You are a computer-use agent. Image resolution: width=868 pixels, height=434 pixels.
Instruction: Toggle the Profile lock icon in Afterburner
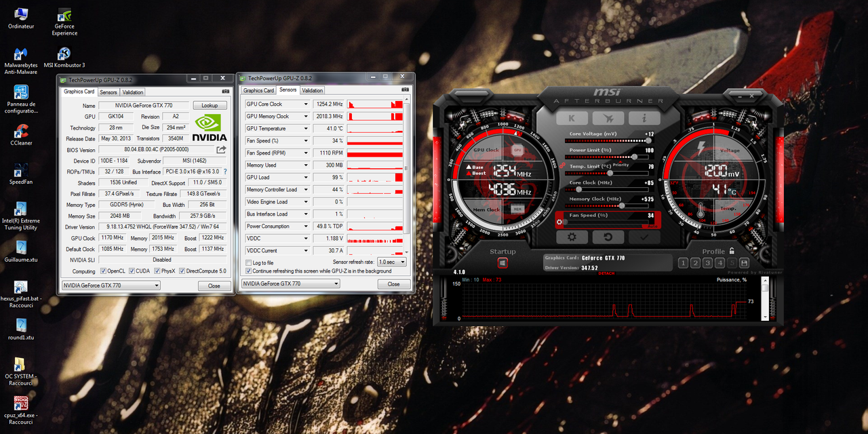(x=732, y=251)
